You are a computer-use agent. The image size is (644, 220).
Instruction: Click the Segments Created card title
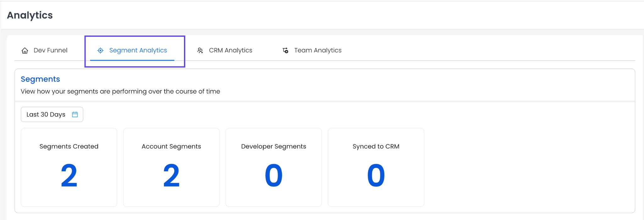pos(69,147)
